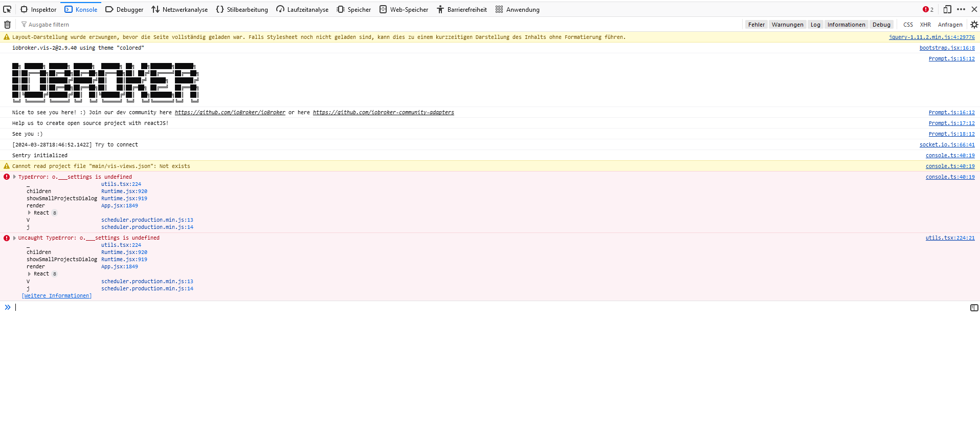Click the red error count badge
980x424 pixels.
tap(928, 9)
